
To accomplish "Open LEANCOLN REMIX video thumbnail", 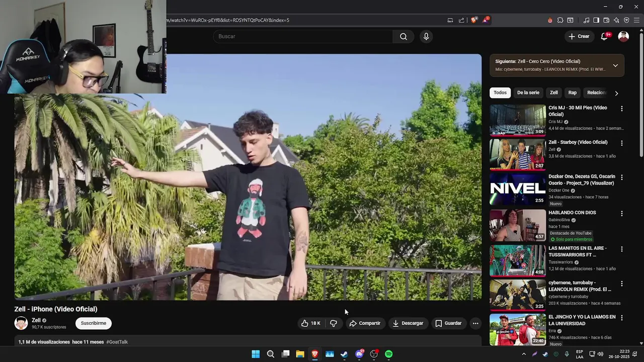I will (518, 295).
